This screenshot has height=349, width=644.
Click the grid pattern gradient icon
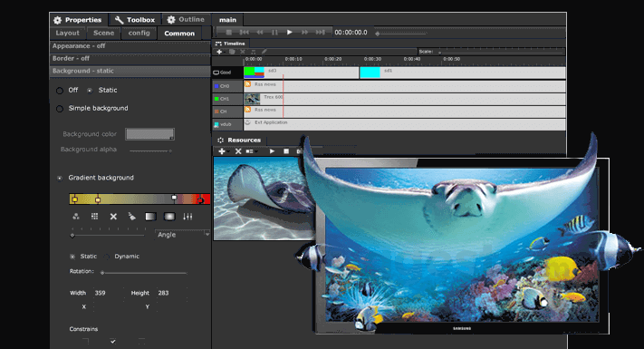click(94, 217)
